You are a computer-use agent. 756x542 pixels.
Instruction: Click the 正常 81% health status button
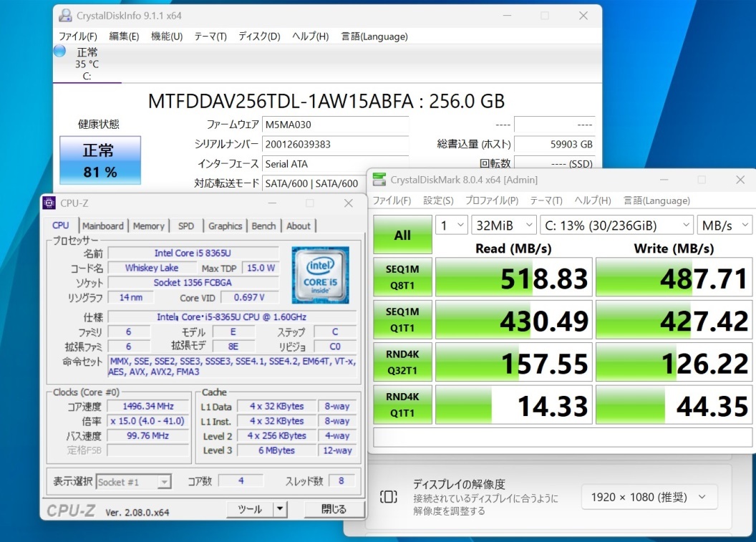[x=100, y=160]
